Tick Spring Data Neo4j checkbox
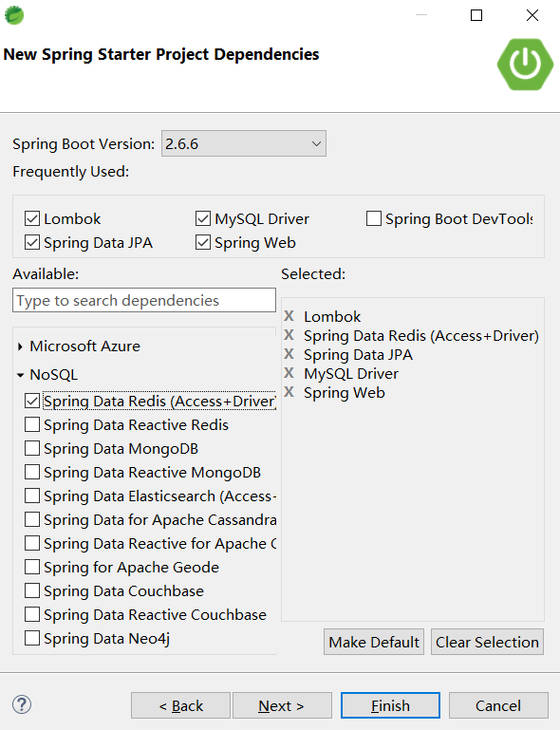 coord(32,638)
